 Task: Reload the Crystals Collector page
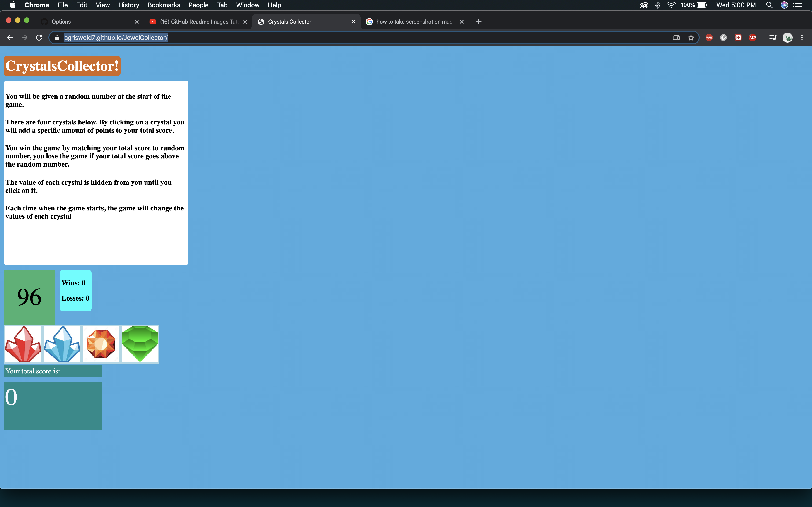(x=39, y=38)
